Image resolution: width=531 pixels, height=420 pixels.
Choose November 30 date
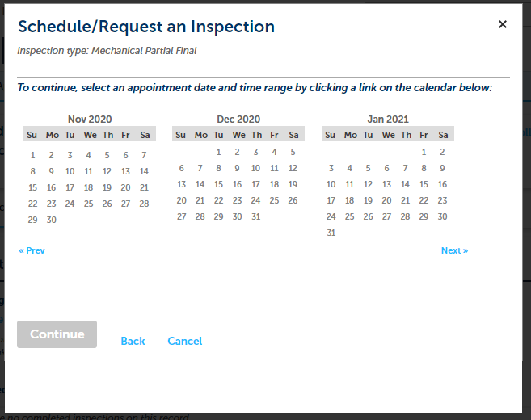pyautogui.click(x=51, y=220)
